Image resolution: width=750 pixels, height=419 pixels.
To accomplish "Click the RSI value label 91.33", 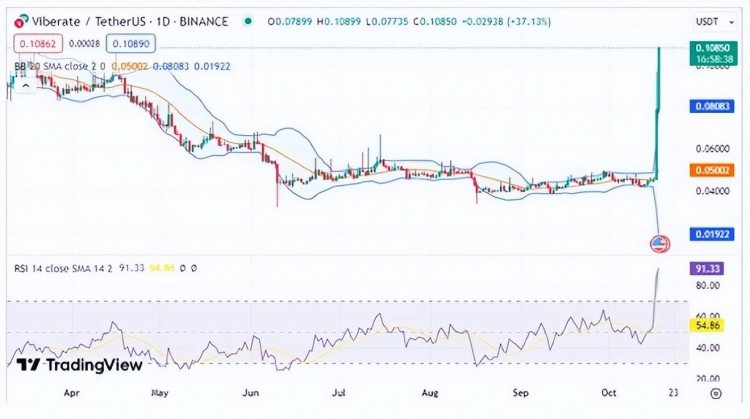I will pyautogui.click(x=706, y=268).
